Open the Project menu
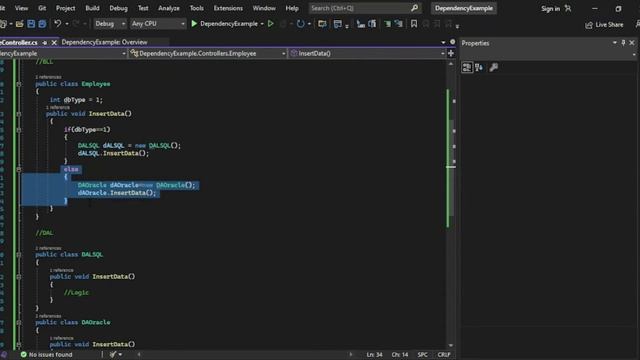640x360 pixels. 65,8
